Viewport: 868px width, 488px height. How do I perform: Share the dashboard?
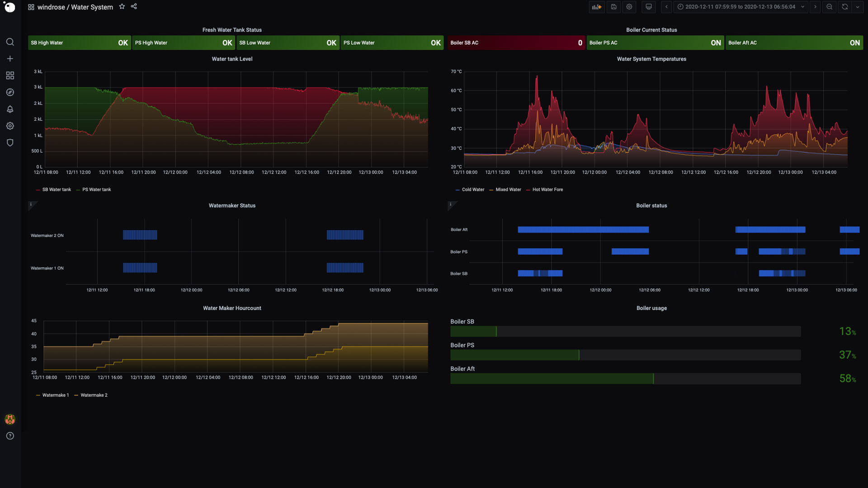click(x=134, y=7)
